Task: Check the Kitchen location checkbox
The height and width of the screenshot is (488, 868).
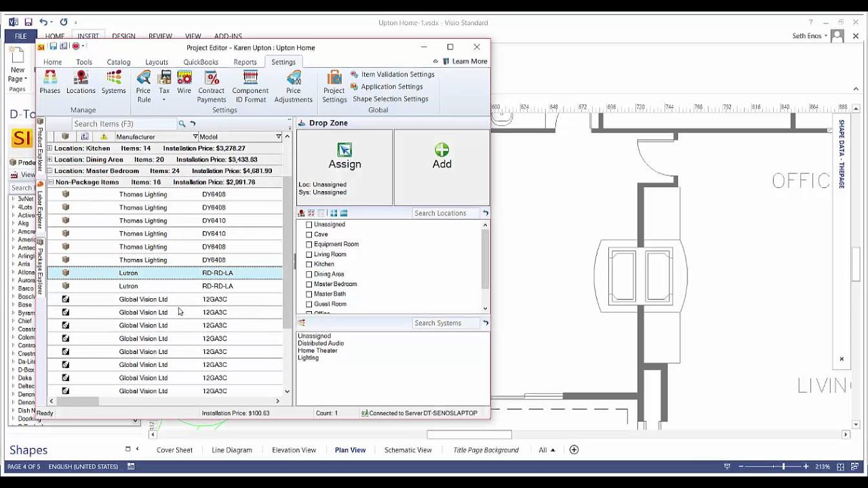Action: coord(309,264)
